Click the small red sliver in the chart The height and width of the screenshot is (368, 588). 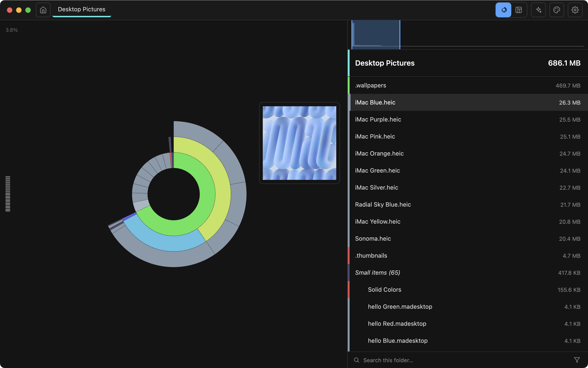(171, 161)
